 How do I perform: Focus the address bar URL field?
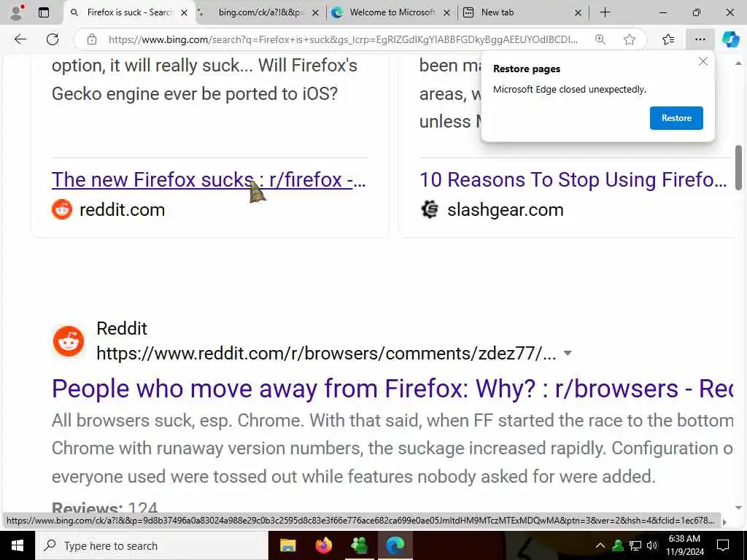pos(343,39)
